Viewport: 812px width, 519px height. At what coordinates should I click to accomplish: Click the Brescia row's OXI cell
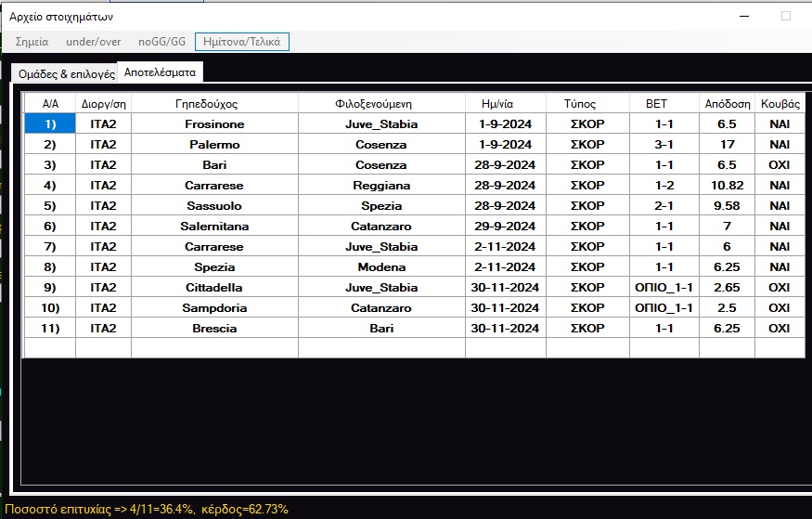[779, 329]
